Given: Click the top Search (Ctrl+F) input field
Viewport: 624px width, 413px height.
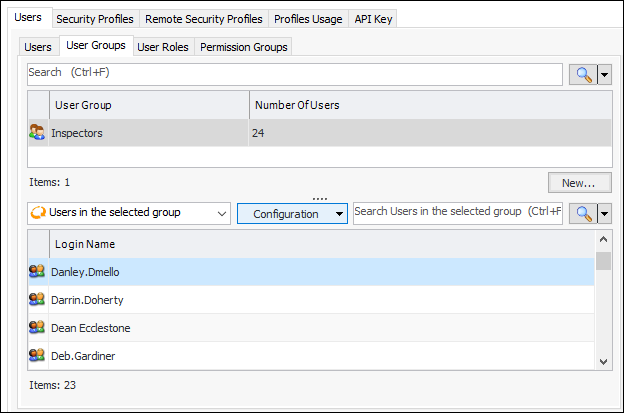Looking at the screenshot, I should tap(294, 74).
